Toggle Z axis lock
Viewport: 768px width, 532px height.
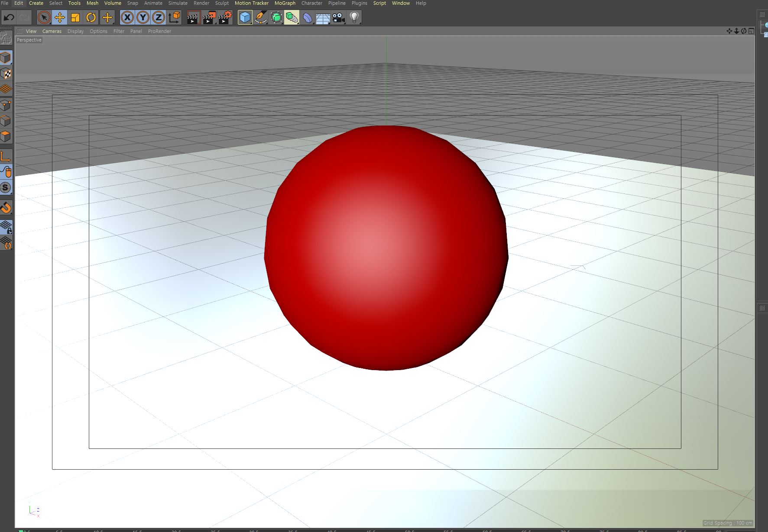(159, 18)
